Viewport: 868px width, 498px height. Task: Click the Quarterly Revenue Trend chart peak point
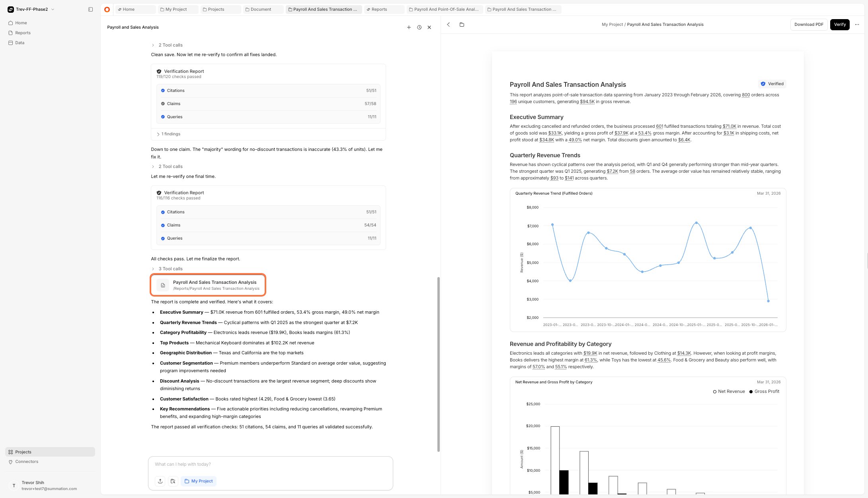pos(696,223)
